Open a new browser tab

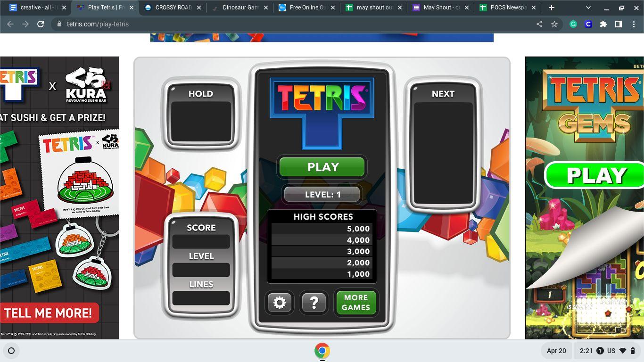pyautogui.click(x=552, y=8)
